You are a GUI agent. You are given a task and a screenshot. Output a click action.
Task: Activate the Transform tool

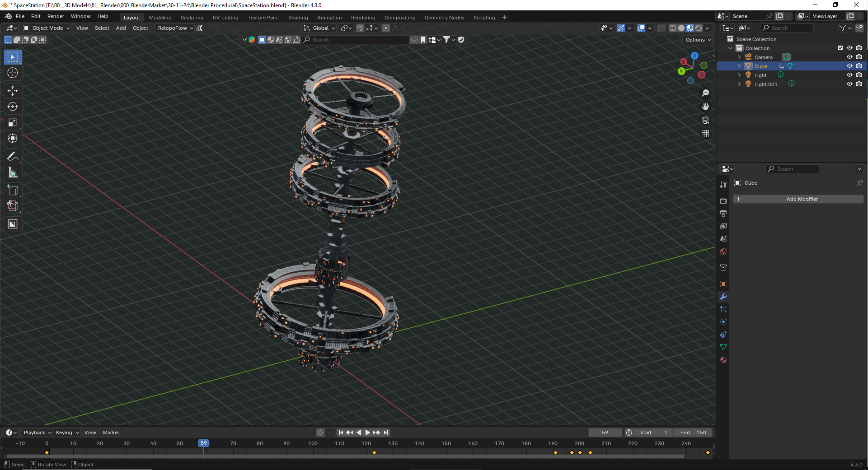click(13, 138)
